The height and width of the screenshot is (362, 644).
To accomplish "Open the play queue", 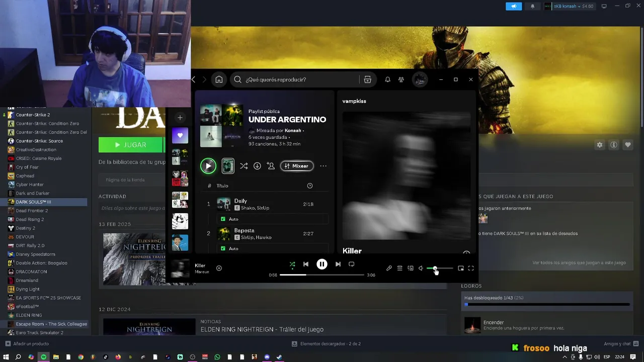I will (x=399, y=268).
